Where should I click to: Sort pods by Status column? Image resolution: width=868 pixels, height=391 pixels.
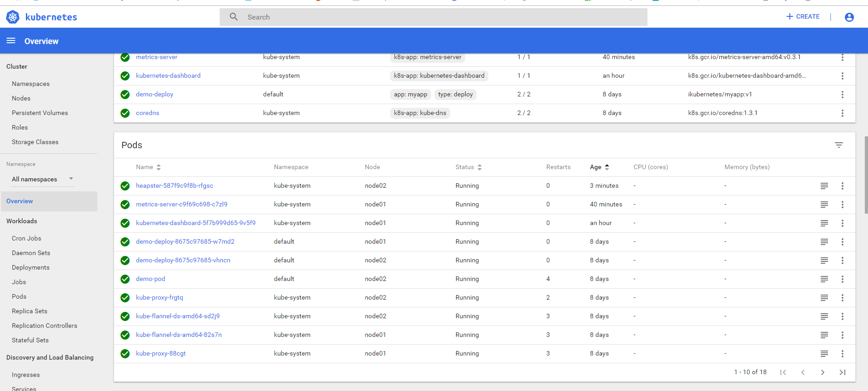pos(468,167)
